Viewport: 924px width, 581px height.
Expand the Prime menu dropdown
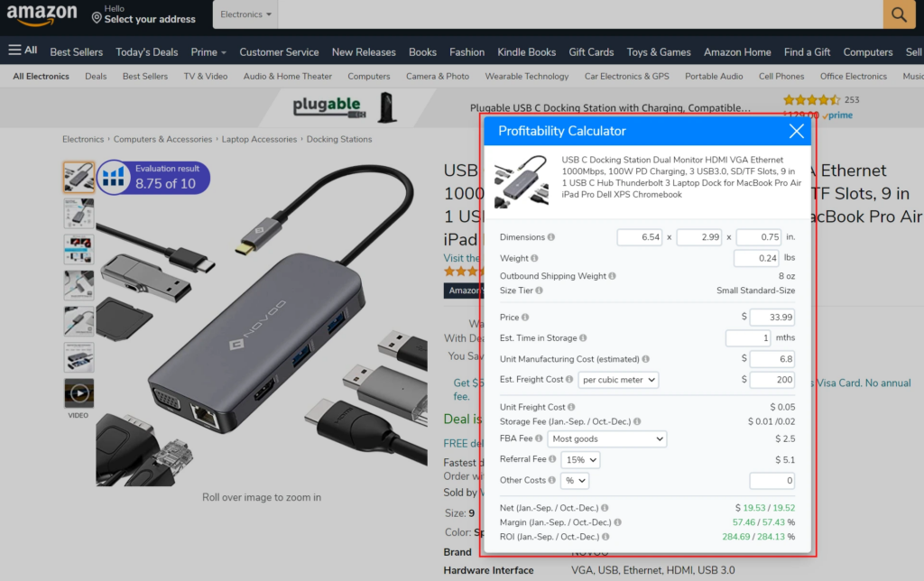point(208,51)
